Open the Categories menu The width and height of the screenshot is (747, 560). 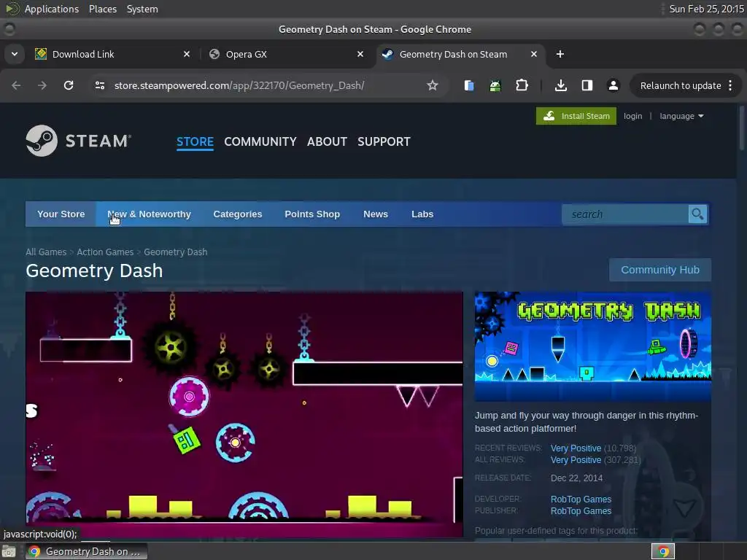[x=238, y=214]
